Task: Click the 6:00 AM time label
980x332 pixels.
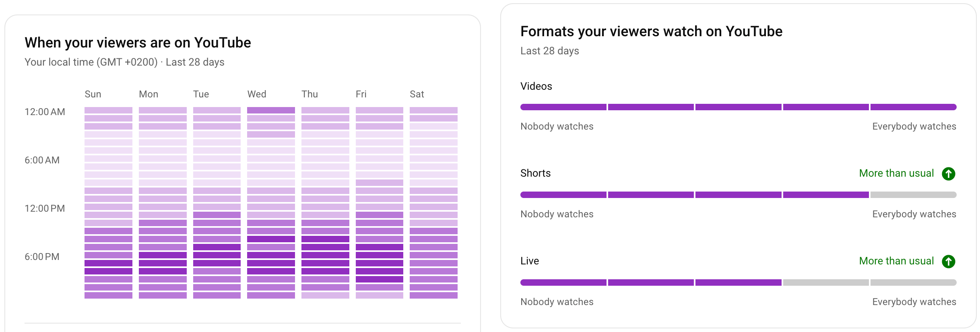Action: (x=42, y=160)
